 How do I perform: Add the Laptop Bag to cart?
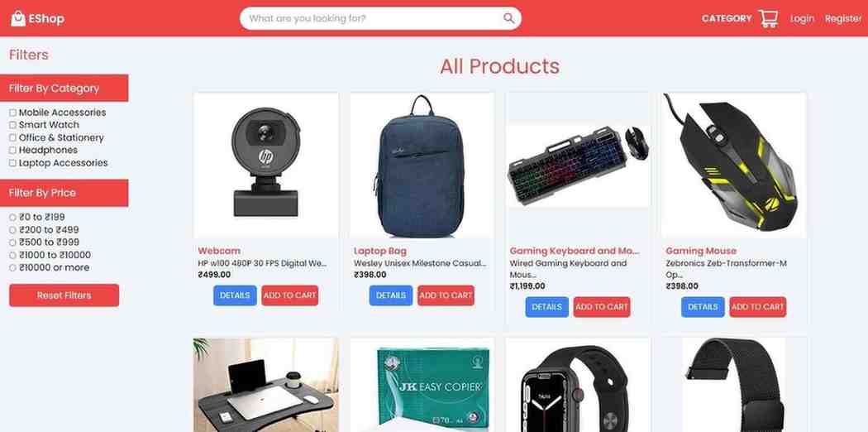click(x=446, y=295)
